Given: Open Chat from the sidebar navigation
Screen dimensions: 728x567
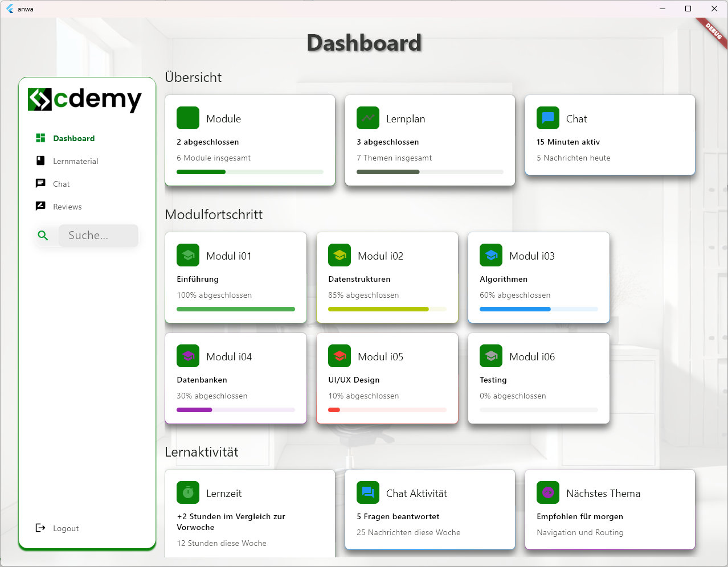Looking at the screenshot, I should point(61,184).
